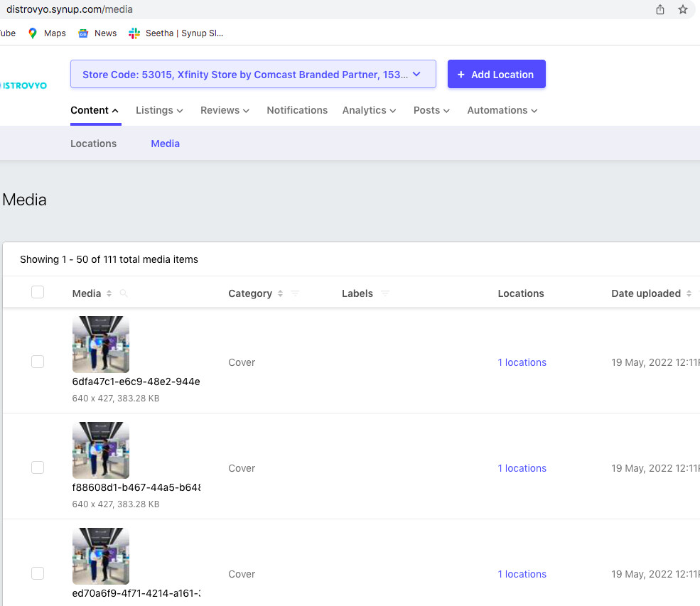Sort by Date uploaded arrows icon
700x606 pixels.
coord(689,293)
